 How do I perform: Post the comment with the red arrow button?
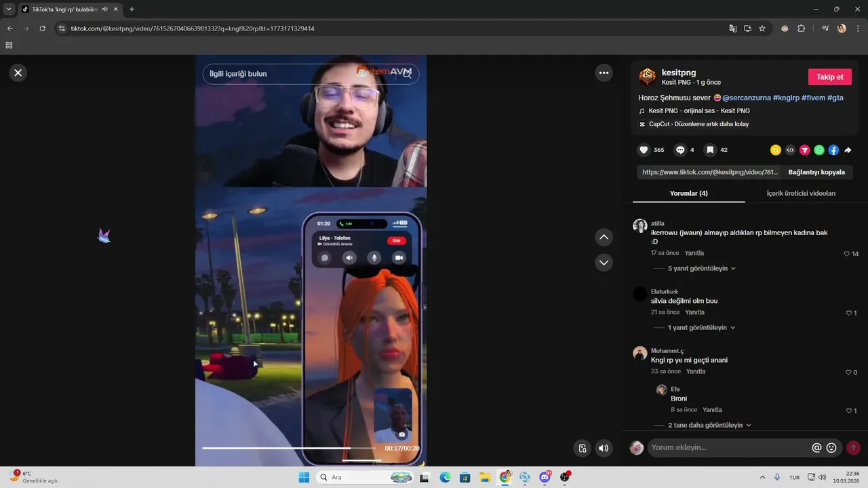(853, 448)
